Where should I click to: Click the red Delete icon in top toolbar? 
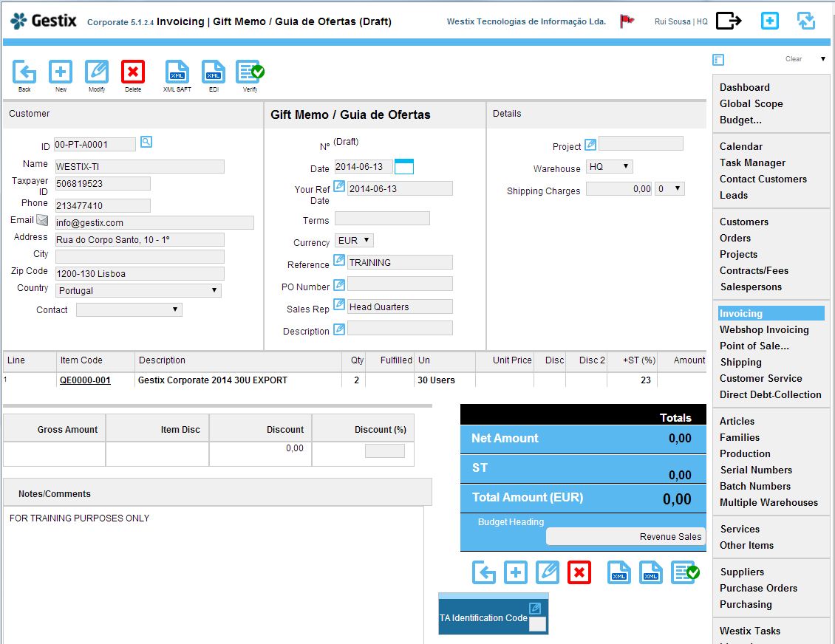(133, 72)
